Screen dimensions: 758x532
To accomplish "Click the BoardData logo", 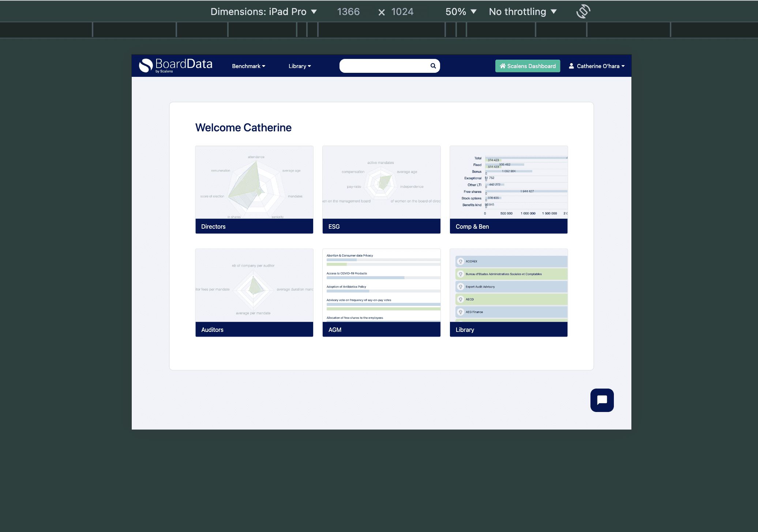I will tap(176, 65).
